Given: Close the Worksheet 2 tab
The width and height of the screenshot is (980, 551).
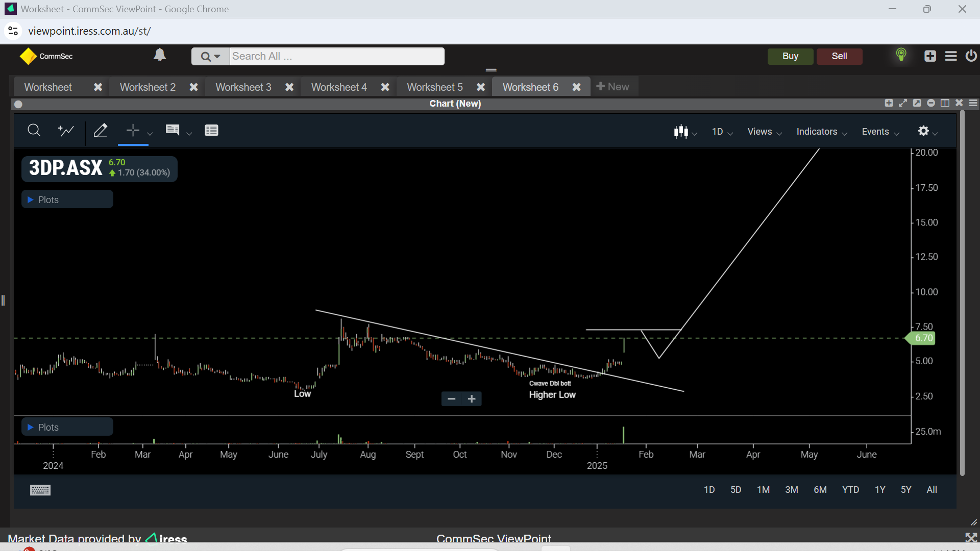Looking at the screenshot, I should 193,87.
